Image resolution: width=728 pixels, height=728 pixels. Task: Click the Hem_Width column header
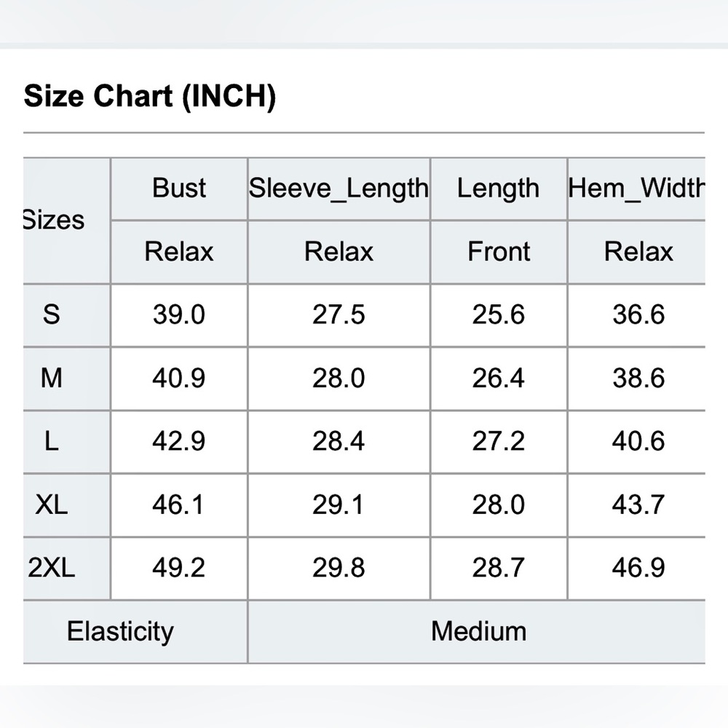point(636,189)
